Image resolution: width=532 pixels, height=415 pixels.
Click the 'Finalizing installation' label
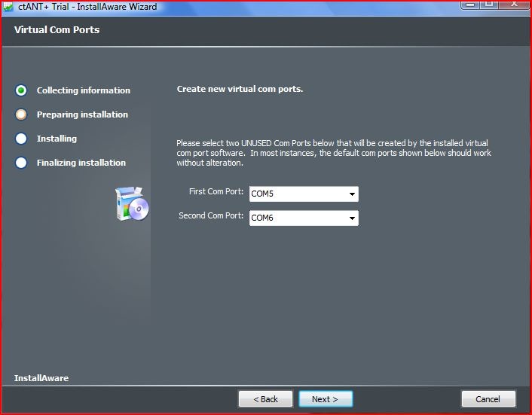click(x=81, y=163)
